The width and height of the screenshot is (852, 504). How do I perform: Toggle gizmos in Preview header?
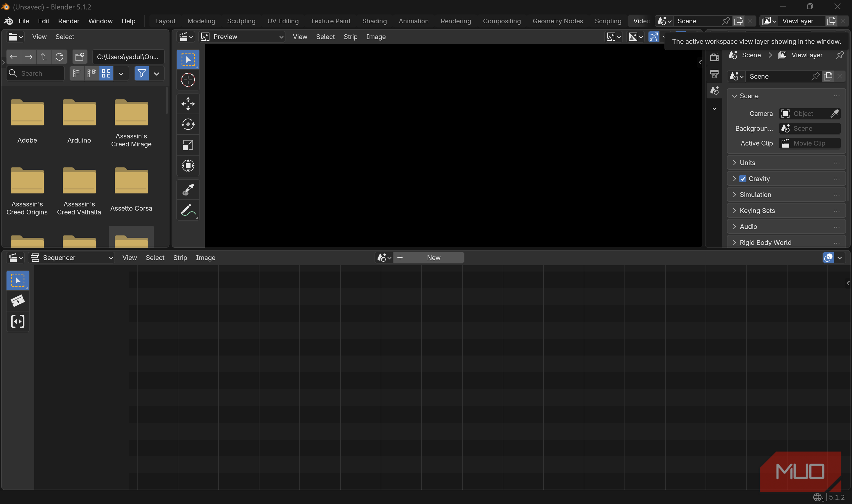click(653, 37)
